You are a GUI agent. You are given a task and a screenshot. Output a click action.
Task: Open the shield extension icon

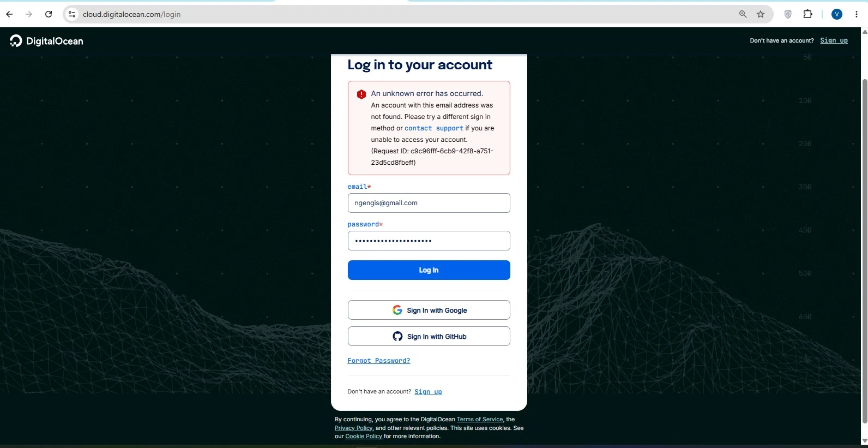click(x=788, y=14)
